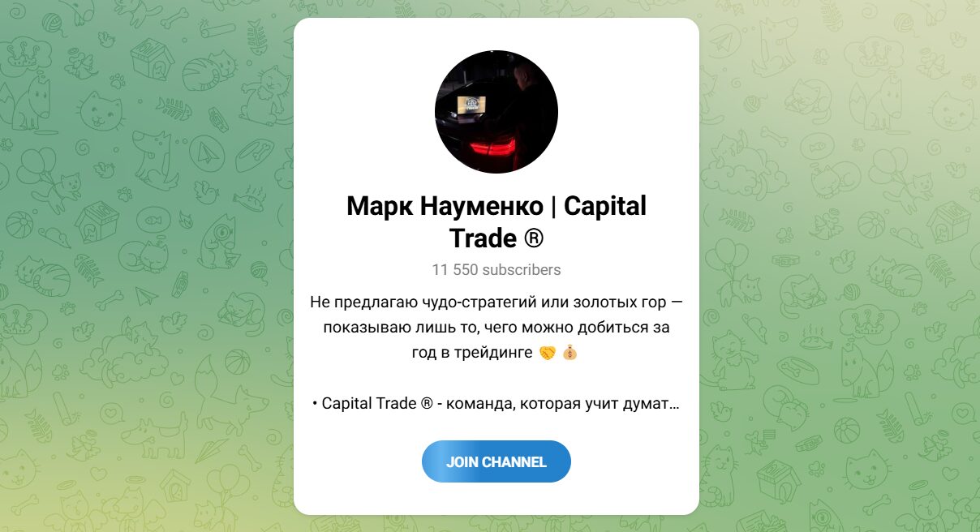Select the name Марк Науменко in title

pos(445,206)
